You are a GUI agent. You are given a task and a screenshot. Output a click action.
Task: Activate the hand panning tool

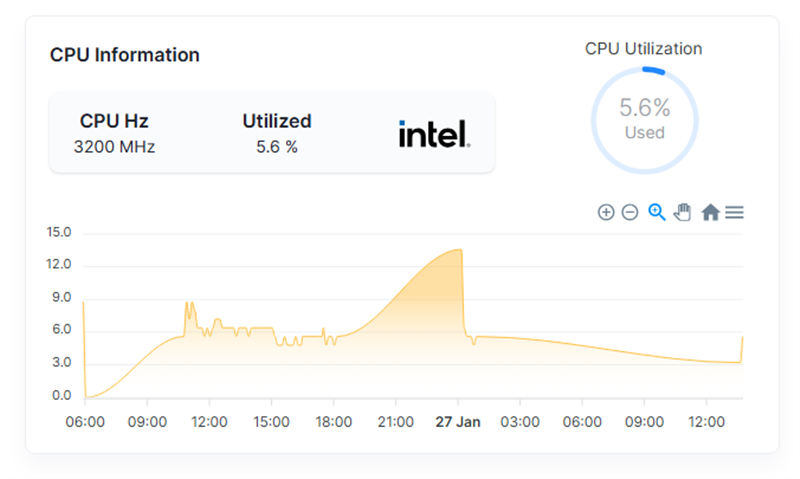click(683, 212)
